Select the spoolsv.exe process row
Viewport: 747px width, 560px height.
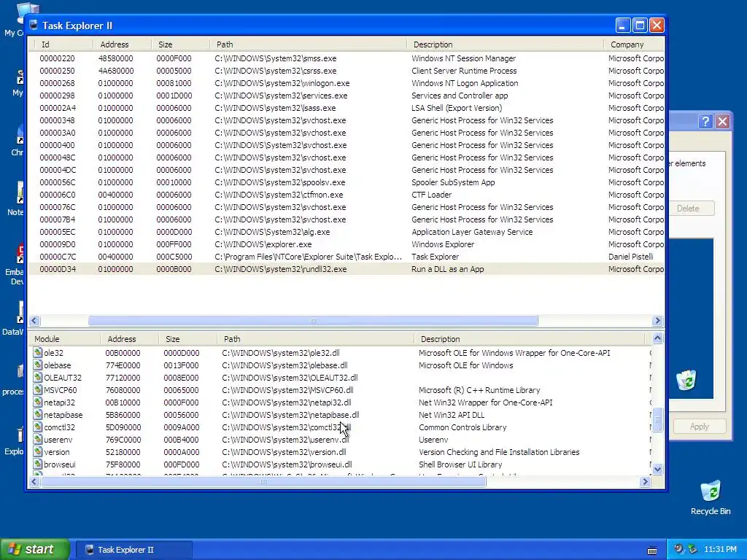(346, 182)
